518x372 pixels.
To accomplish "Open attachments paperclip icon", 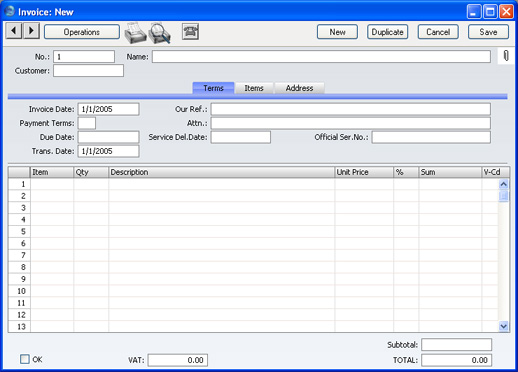I will tap(506, 56).
